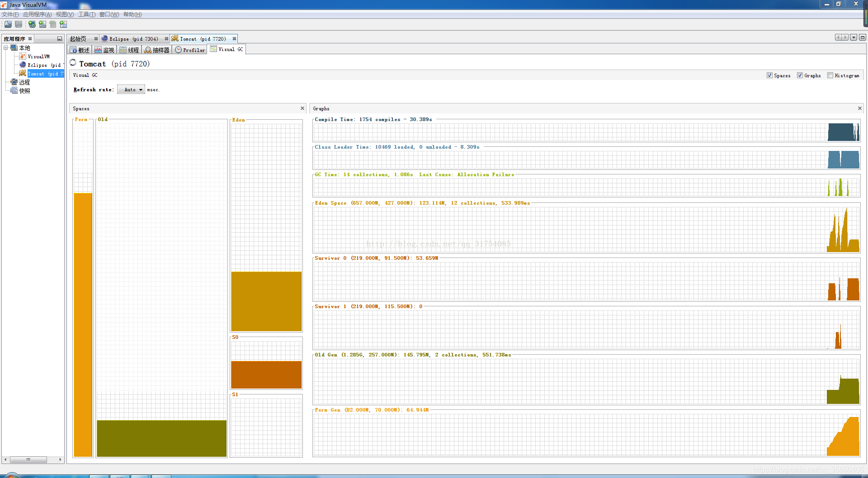This screenshot has width=868, height=478.
Task: Click the applications panel scrollbar right arrow
Action: point(60,459)
